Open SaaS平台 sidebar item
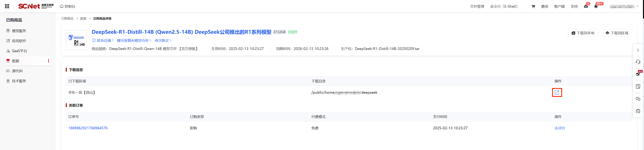Screen dimensions: 644x150 point(19,51)
